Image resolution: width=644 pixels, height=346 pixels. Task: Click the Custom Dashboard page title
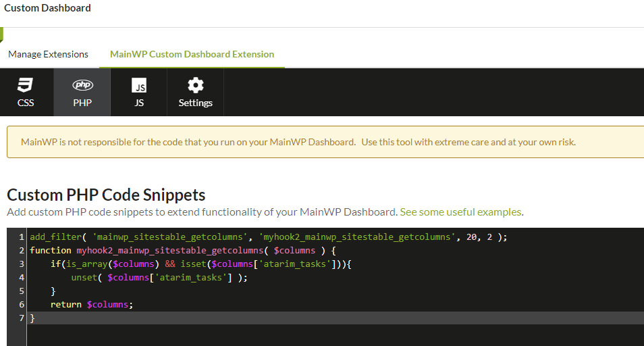click(47, 8)
